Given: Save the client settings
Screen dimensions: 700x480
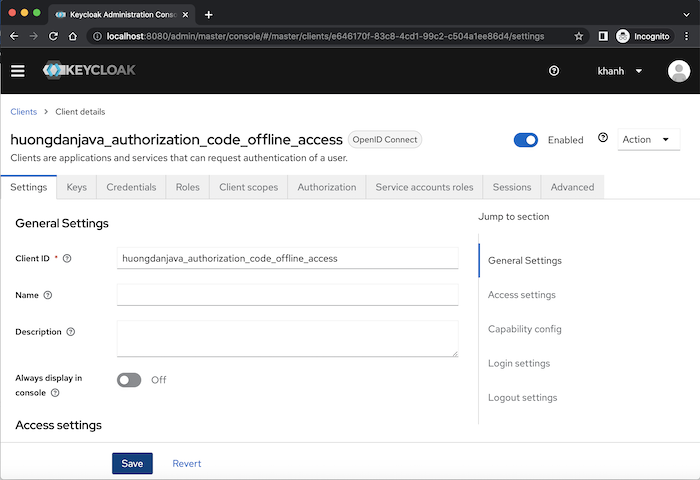Looking at the screenshot, I should (x=132, y=463).
